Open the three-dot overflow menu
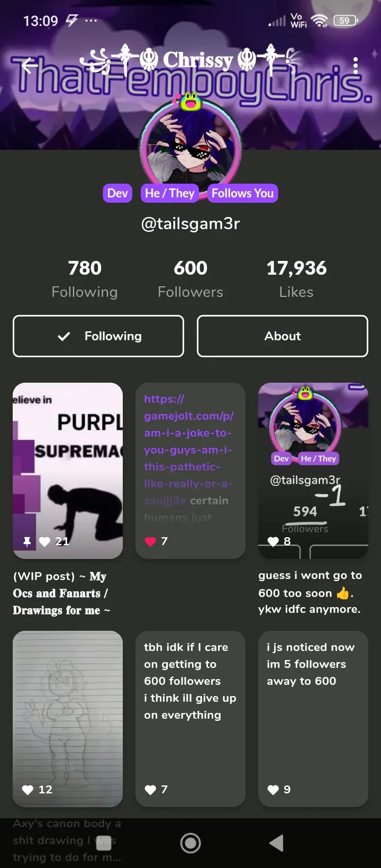Viewport: 381px width, 868px height. (356, 66)
